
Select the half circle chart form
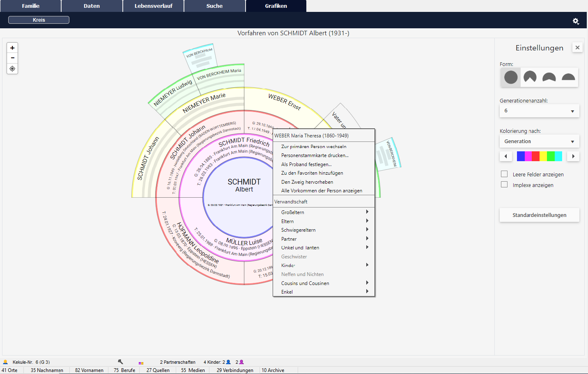tap(568, 77)
